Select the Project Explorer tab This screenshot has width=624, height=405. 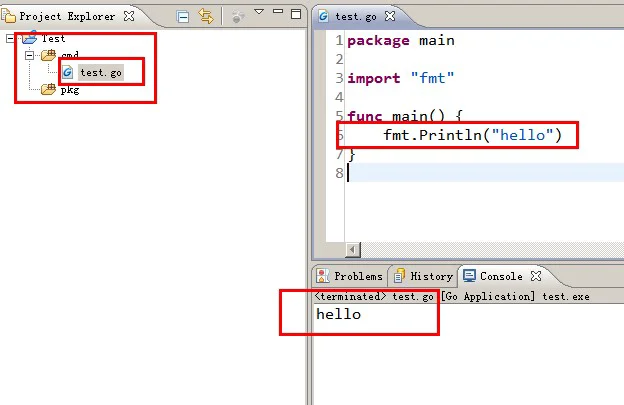click(67, 16)
